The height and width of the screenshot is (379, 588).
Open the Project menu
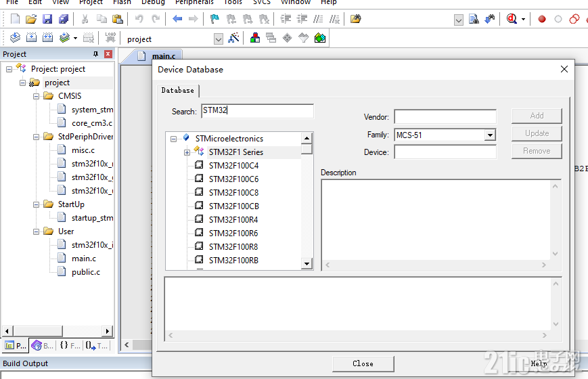[91, 2]
